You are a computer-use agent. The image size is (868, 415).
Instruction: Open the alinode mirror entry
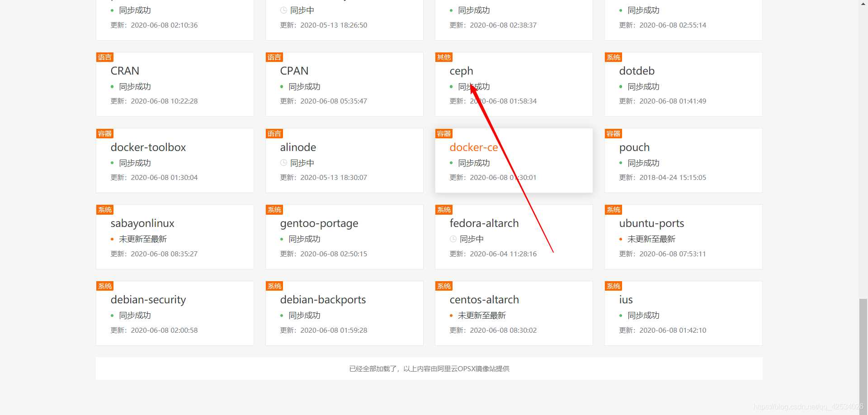pyautogui.click(x=298, y=147)
